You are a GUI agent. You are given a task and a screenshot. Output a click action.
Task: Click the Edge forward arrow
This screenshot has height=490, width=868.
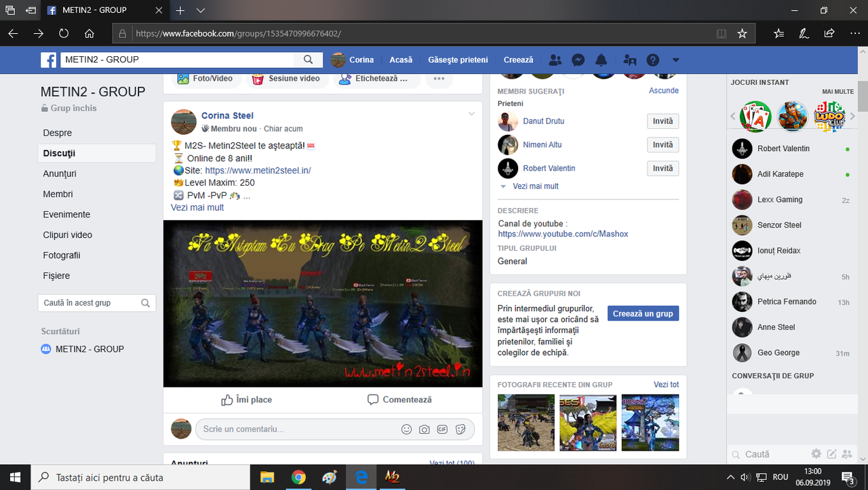(x=38, y=33)
